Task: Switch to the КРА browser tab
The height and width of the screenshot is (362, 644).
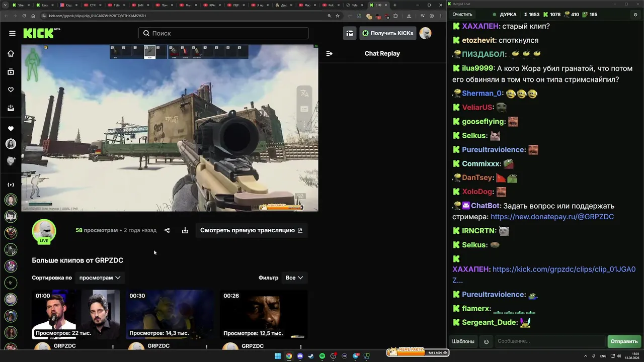Action: pos(211,5)
